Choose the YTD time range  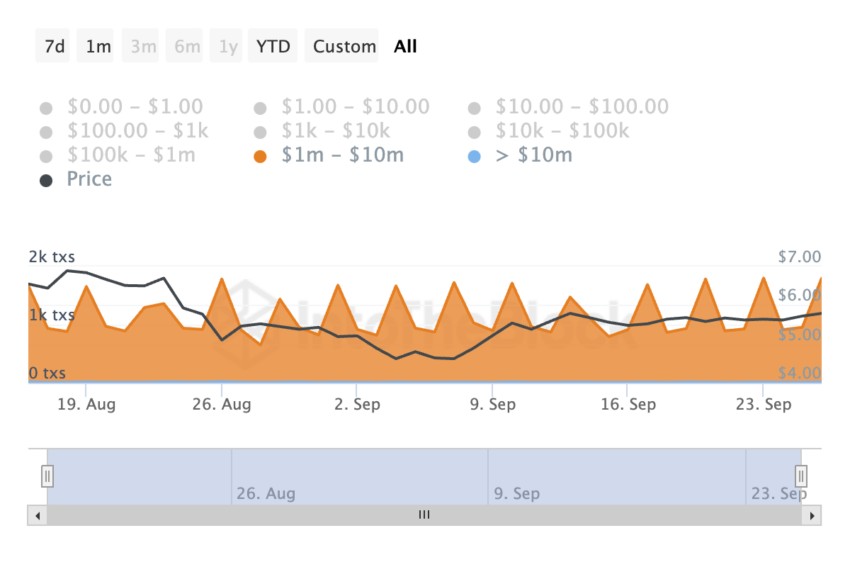pyautogui.click(x=273, y=46)
